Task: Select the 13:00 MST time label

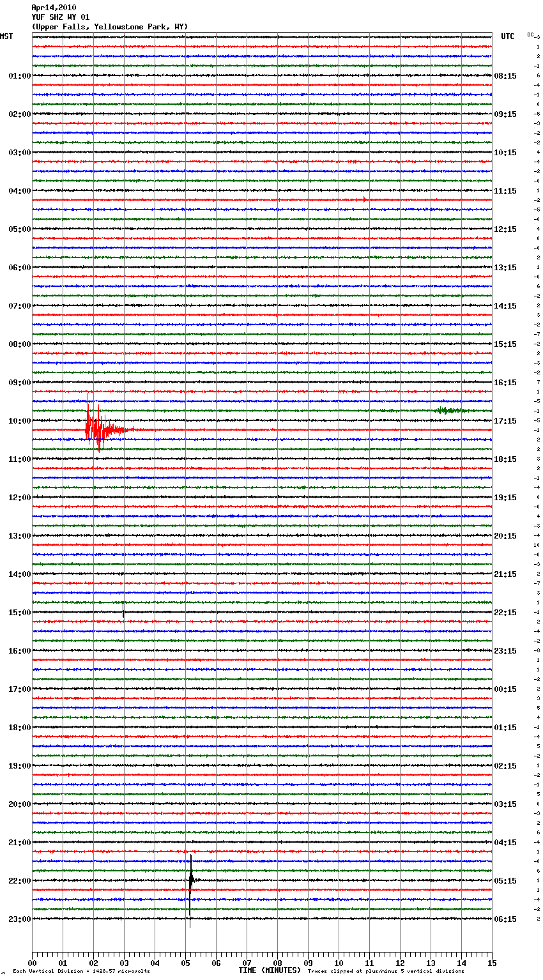Action: (20, 536)
